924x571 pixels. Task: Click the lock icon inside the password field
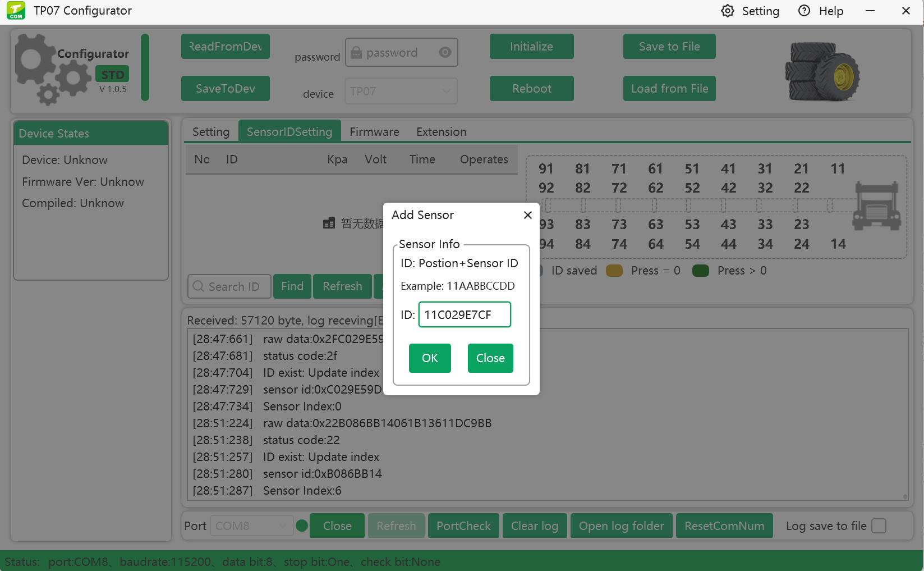point(356,52)
